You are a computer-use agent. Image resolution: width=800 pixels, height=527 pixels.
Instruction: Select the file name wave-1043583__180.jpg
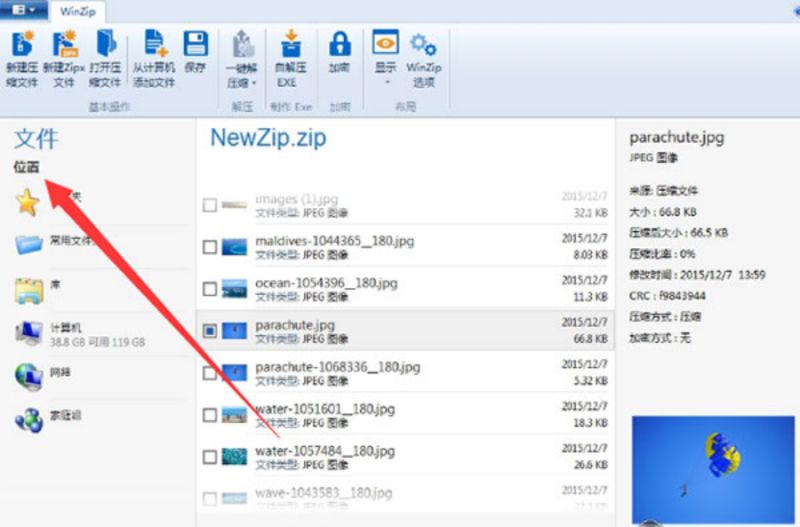[323, 493]
